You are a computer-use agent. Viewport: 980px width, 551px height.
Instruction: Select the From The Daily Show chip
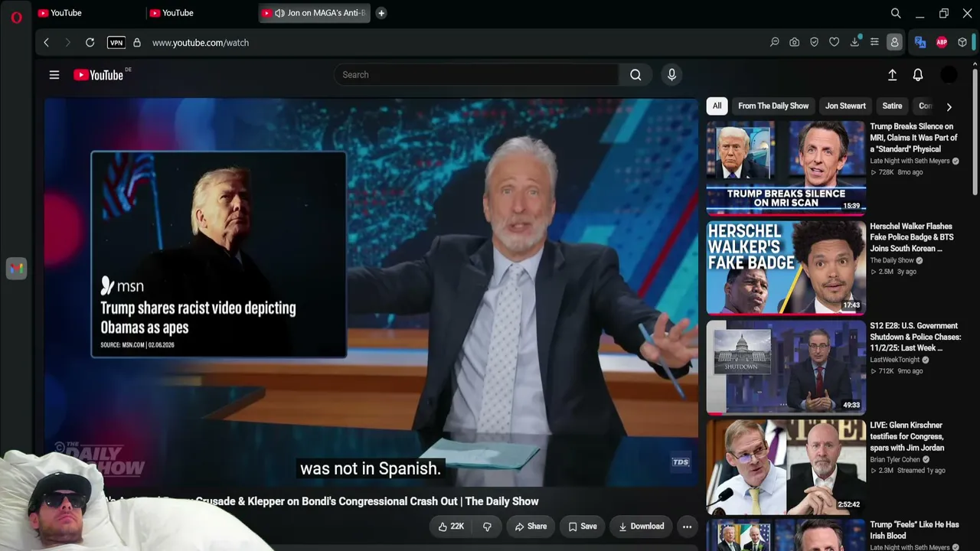click(773, 106)
